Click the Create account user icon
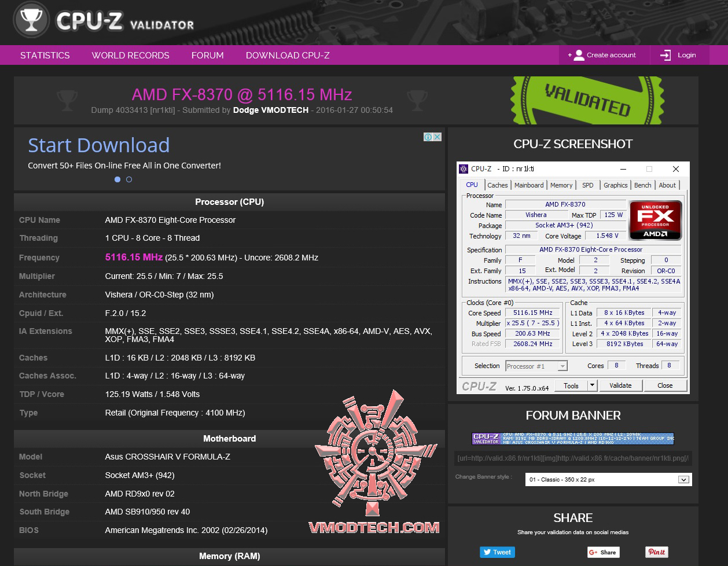This screenshot has height=566, width=728. click(579, 56)
